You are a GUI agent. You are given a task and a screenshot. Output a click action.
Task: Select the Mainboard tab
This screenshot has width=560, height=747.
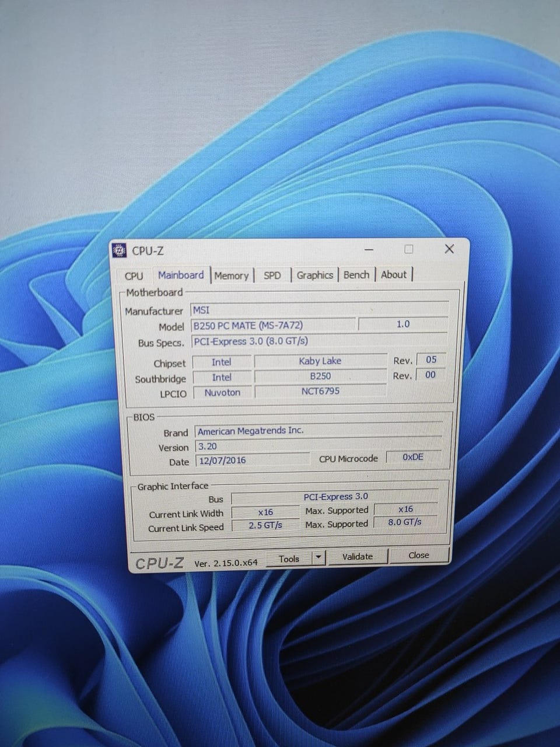(x=181, y=275)
